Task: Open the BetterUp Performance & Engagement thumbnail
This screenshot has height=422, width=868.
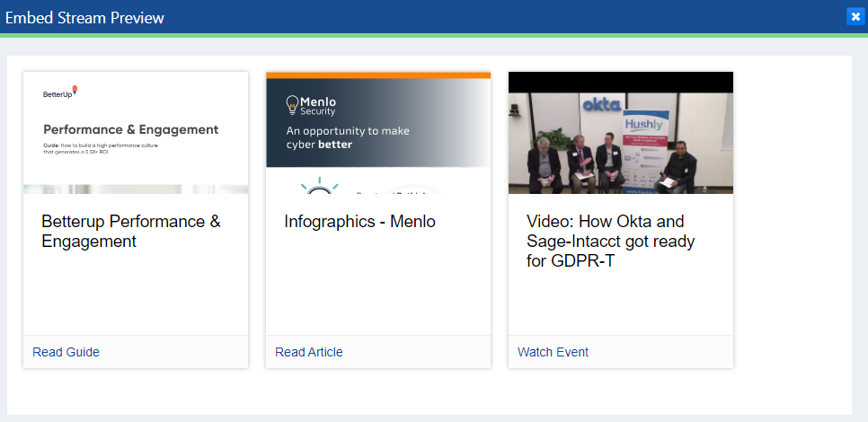Action: tap(136, 133)
